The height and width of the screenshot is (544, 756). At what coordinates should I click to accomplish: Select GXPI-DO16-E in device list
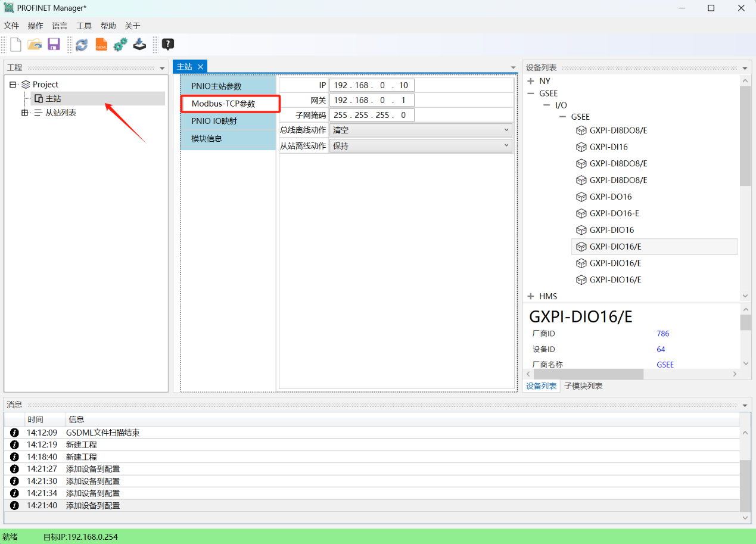[x=614, y=213]
